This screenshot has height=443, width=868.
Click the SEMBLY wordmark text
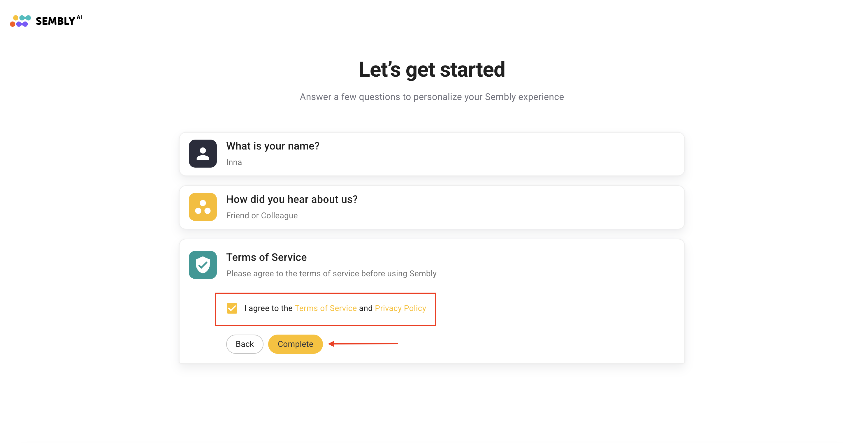(55, 21)
